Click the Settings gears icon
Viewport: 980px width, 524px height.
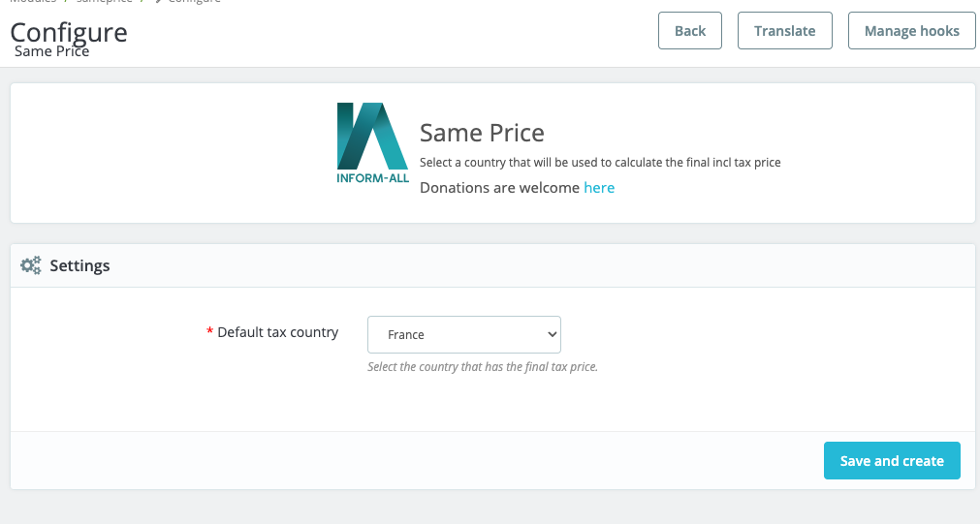[x=31, y=265]
